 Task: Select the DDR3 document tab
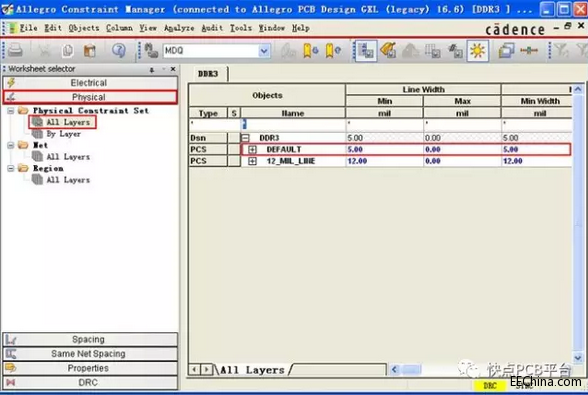(208, 74)
